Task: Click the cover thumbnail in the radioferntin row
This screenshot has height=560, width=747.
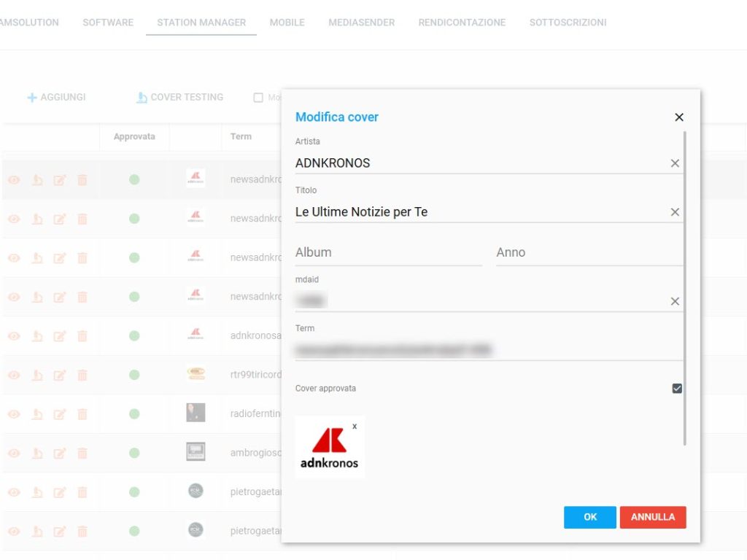Action: [x=196, y=413]
